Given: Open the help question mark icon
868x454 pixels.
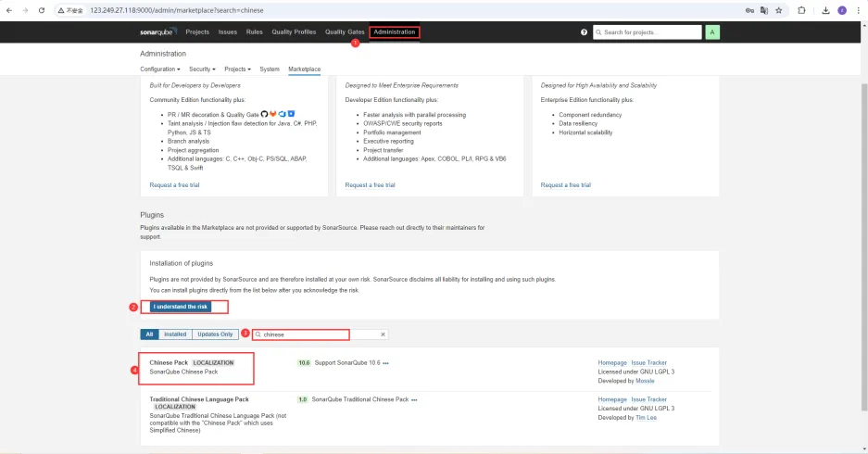Looking at the screenshot, I should click(x=584, y=32).
